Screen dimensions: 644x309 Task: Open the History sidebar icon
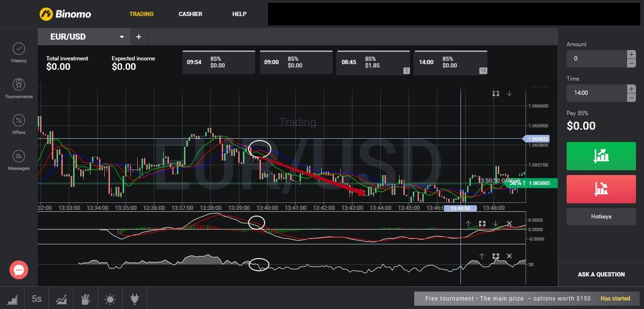pos(19,49)
